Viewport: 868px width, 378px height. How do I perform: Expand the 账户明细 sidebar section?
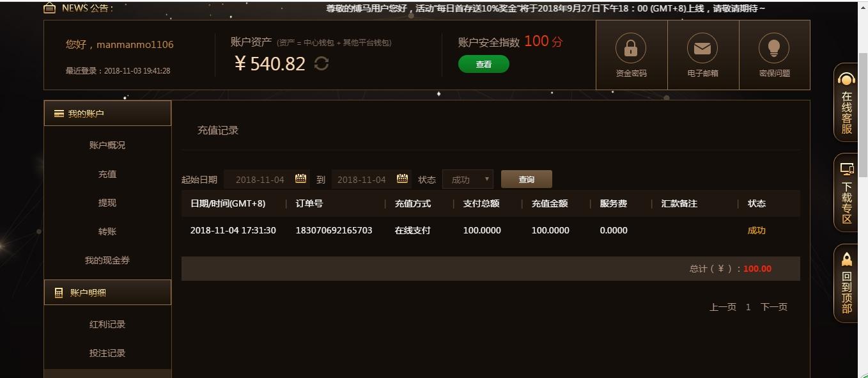tap(107, 292)
